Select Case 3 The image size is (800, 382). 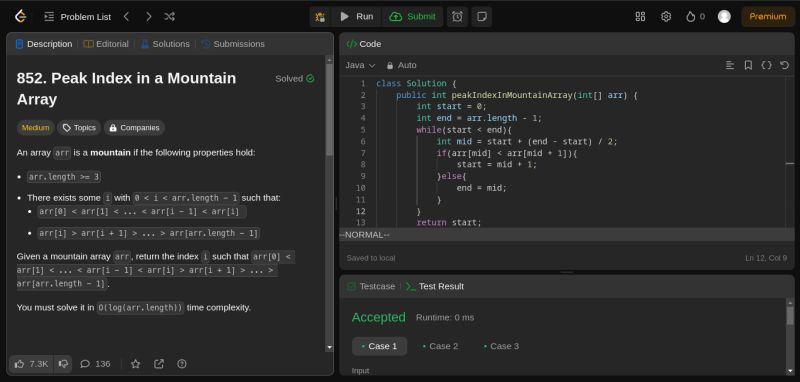(x=501, y=346)
